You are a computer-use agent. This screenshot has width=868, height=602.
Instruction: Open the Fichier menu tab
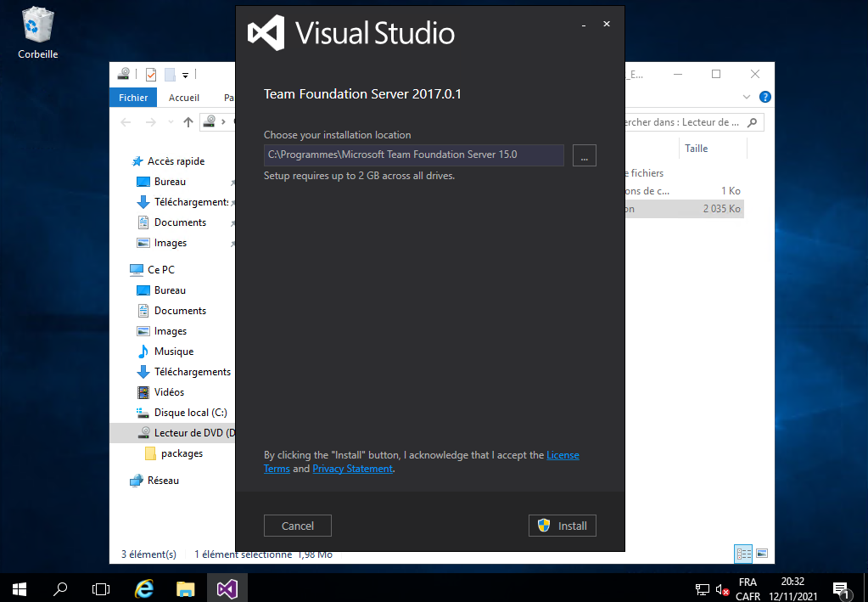tap(133, 98)
